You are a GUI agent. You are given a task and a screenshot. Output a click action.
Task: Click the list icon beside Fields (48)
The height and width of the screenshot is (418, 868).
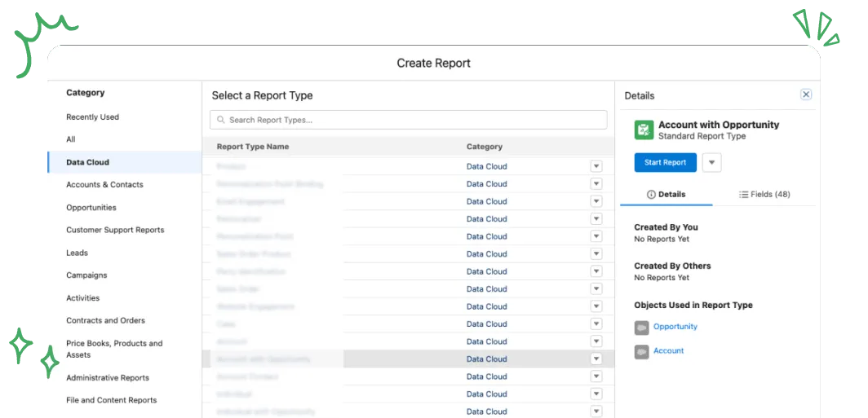point(743,195)
